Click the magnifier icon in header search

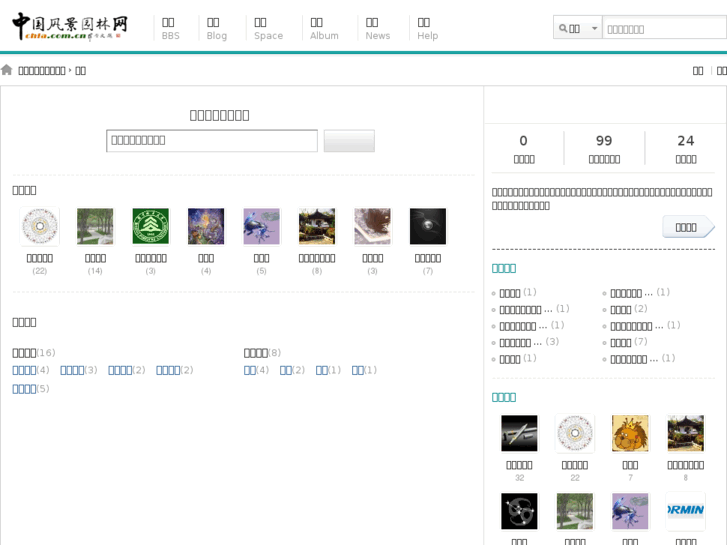pyautogui.click(x=563, y=29)
